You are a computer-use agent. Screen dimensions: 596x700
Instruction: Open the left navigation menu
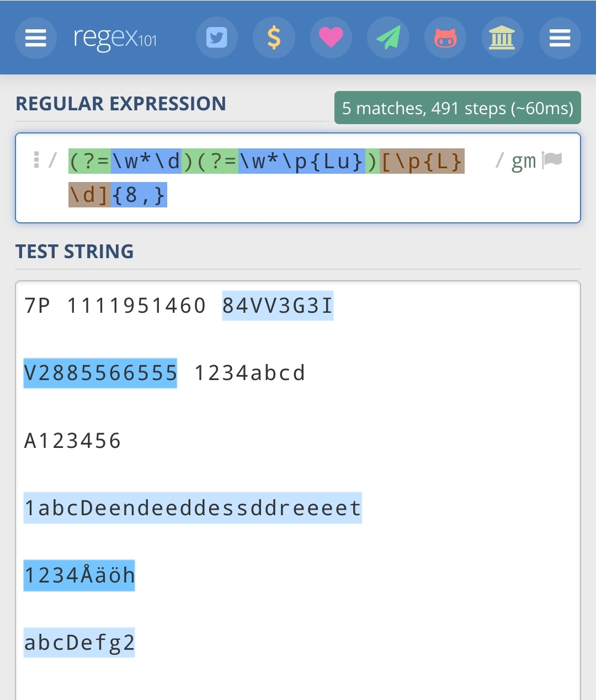(x=35, y=38)
